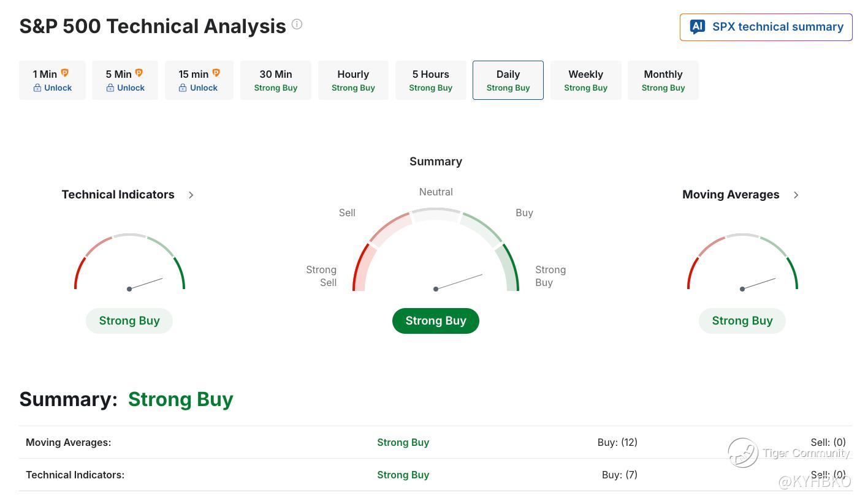Viewport: 868px width, 501px height.
Task: Click the lock icon under 5 Min
Action: point(110,88)
